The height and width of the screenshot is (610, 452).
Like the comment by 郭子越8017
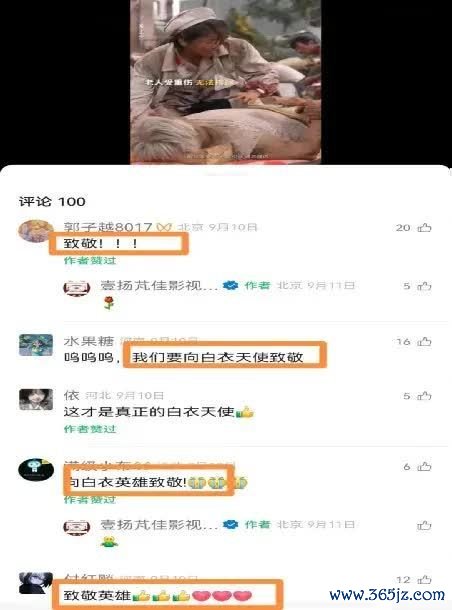tap(424, 227)
